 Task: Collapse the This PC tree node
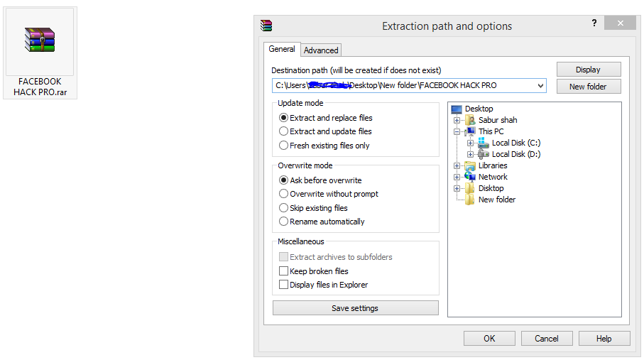coord(457,131)
